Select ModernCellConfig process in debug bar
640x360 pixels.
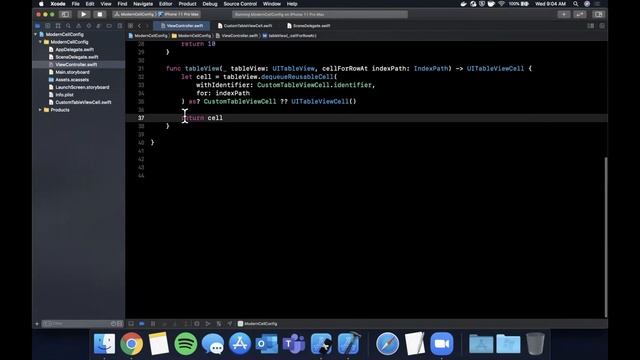[x=258, y=324]
